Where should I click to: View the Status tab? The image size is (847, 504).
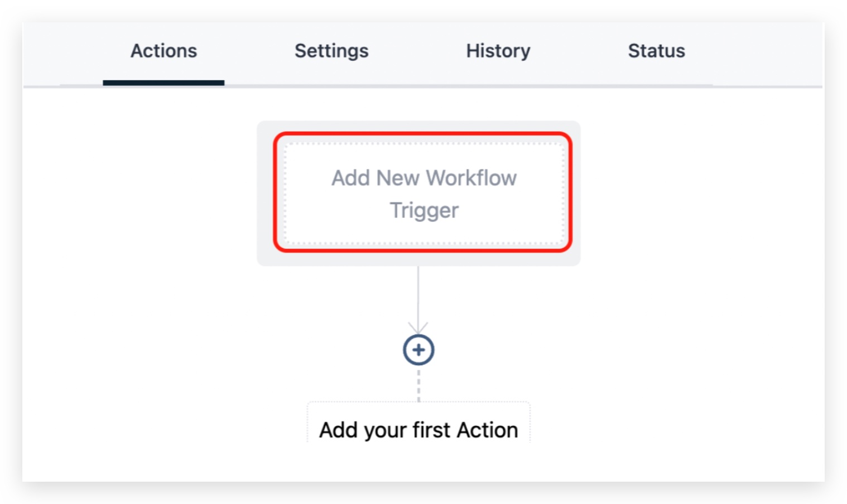tap(656, 51)
